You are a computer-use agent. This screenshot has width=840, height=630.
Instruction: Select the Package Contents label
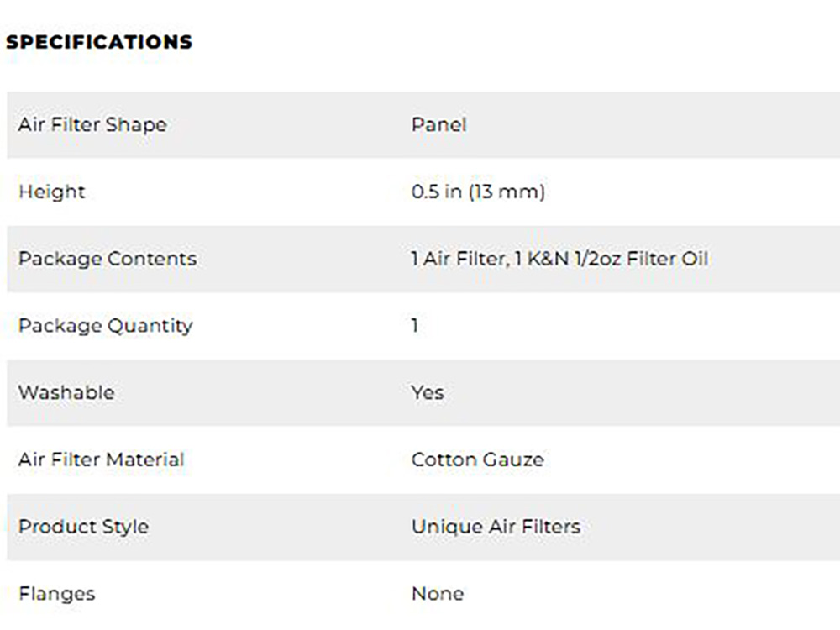click(108, 259)
